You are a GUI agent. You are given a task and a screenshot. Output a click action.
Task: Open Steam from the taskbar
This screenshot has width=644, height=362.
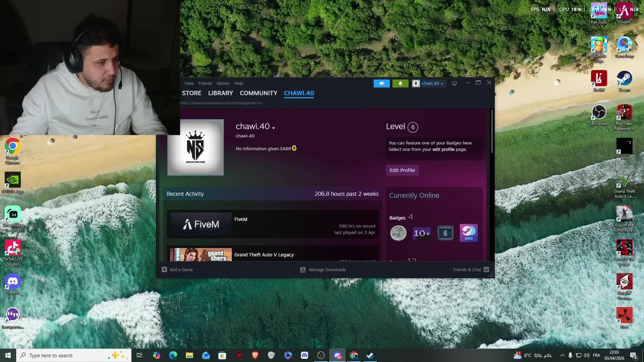click(x=370, y=355)
